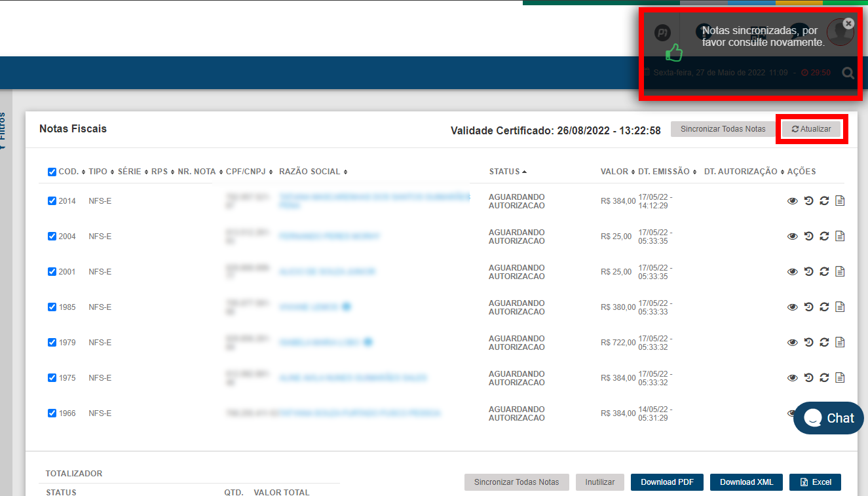This screenshot has height=496, width=868.
Task: View details of nota 2014 via eye icon
Action: (792, 201)
